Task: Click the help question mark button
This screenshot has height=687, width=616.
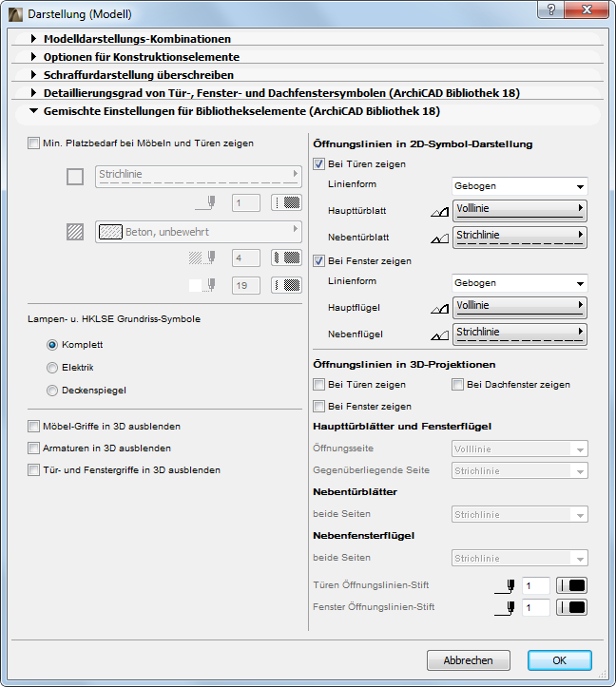Action: coord(551,10)
